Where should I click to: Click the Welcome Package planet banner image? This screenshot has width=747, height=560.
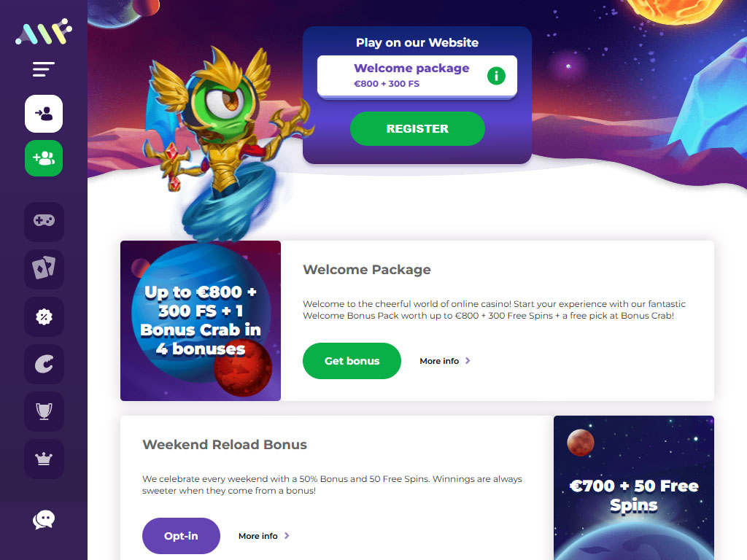tap(201, 321)
